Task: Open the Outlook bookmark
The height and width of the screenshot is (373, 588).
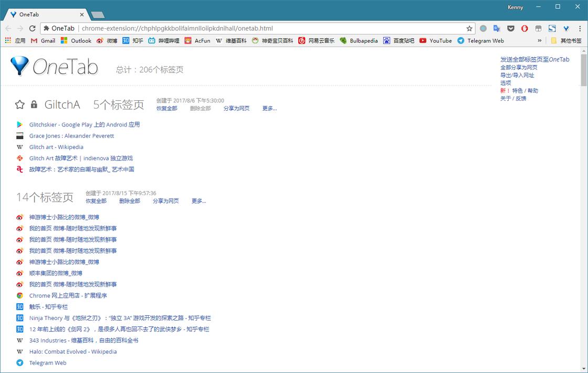Action: (x=76, y=40)
